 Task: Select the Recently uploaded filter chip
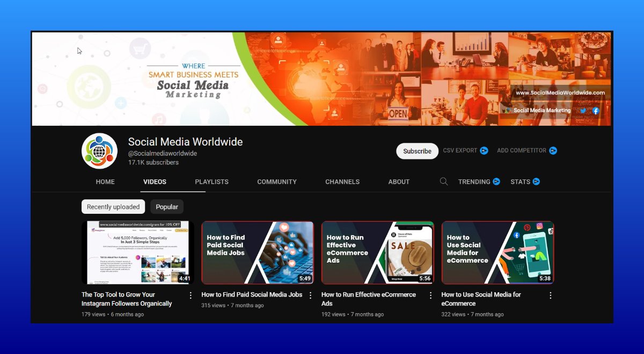coord(113,207)
